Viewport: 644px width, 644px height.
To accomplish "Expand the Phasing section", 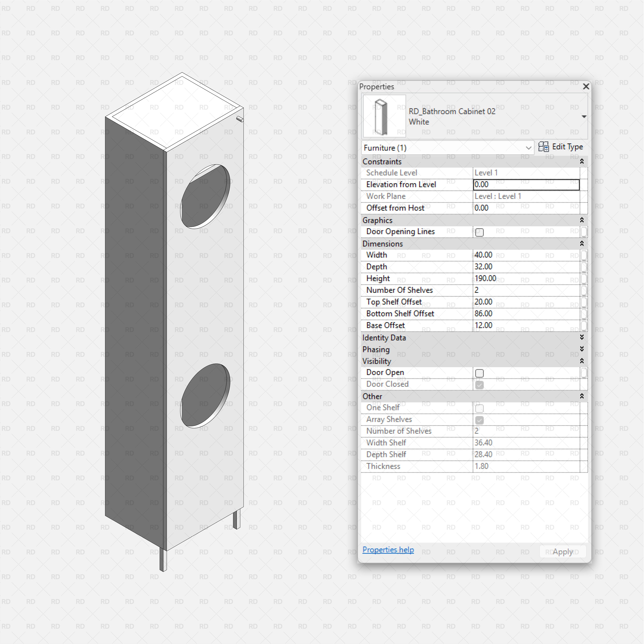I will [582, 349].
